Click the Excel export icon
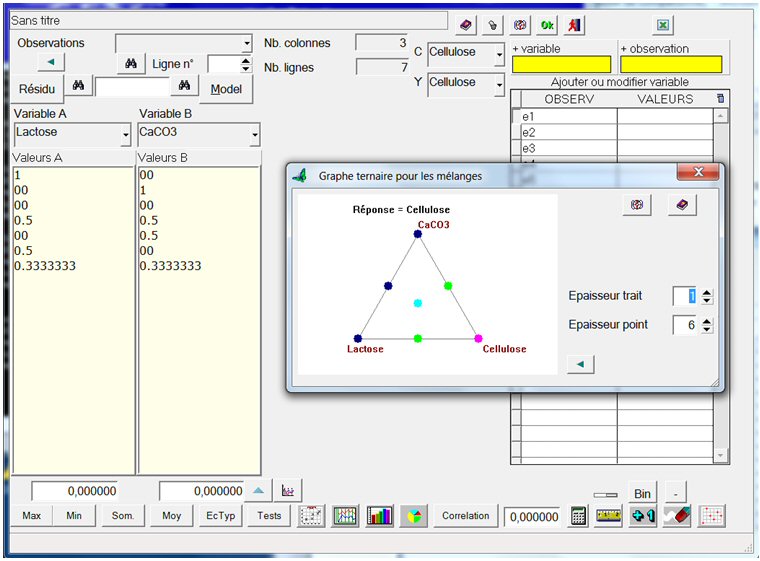The image size is (760, 561). pos(663,25)
